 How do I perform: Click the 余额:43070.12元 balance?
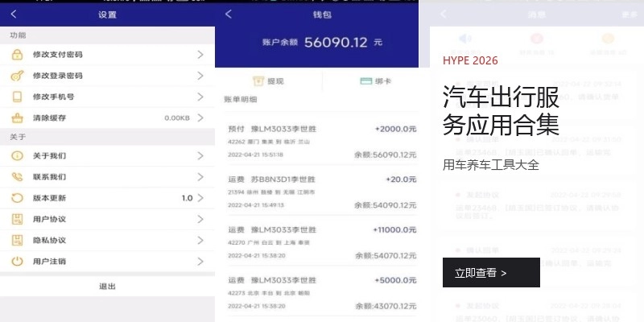click(386, 306)
